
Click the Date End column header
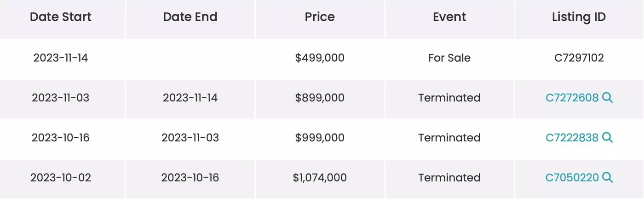[190, 17]
